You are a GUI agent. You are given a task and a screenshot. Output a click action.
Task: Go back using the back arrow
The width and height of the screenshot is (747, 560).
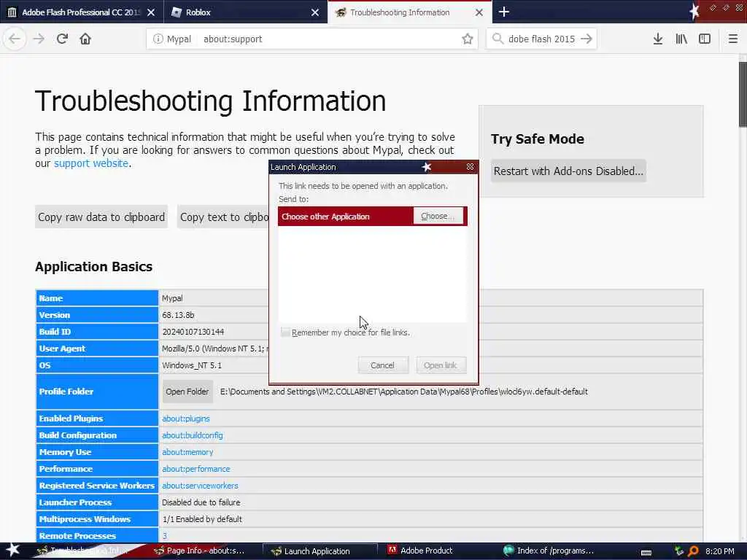(15, 39)
